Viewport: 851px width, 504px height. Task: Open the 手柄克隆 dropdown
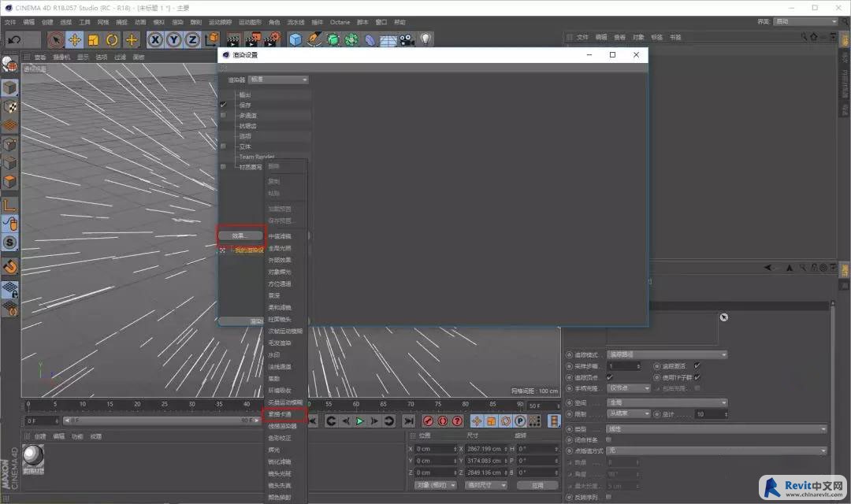click(x=628, y=388)
